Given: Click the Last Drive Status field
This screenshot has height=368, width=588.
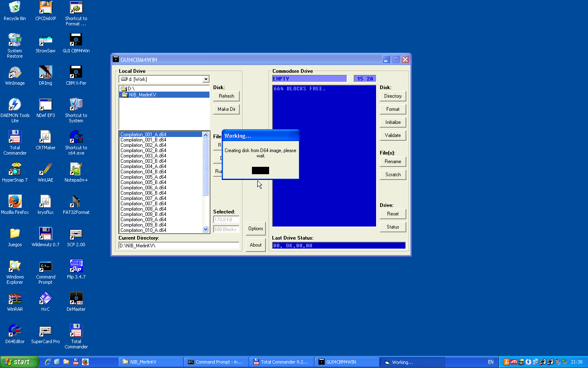Looking at the screenshot, I should (x=339, y=246).
